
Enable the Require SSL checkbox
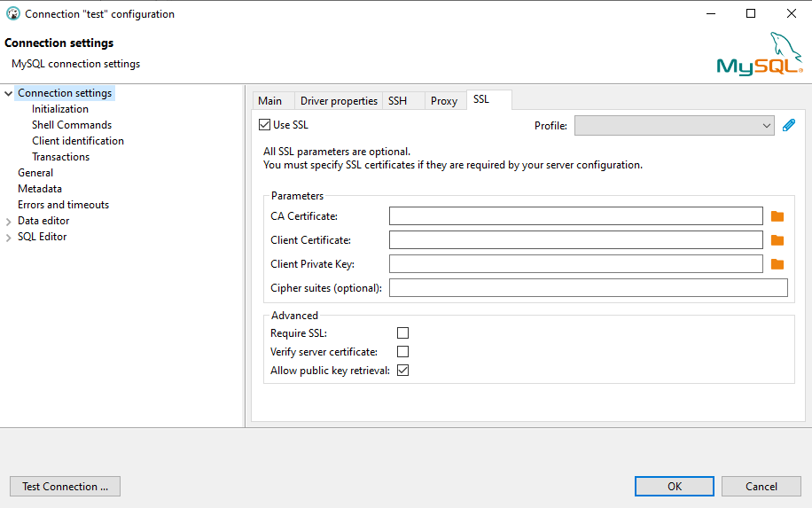(x=402, y=333)
